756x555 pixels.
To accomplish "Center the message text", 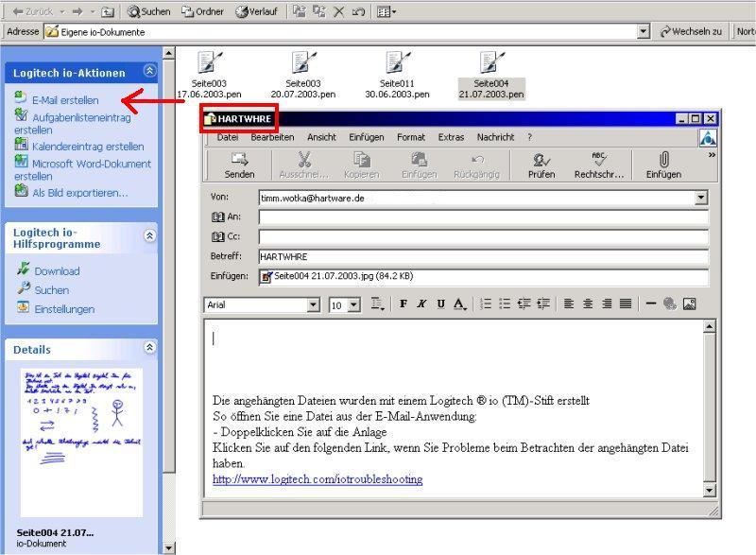I will point(588,304).
